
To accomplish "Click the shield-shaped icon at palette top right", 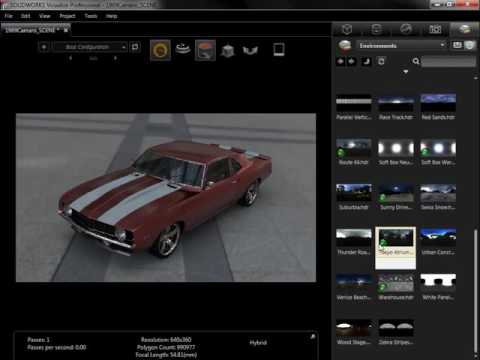I will click(x=469, y=45).
